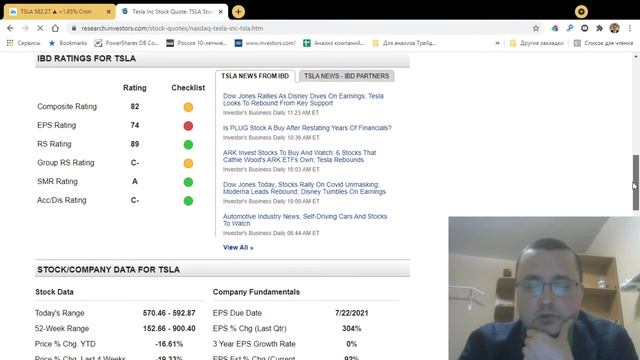Click the EPS Rating value 74
Image resolution: width=640 pixels, height=360 pixels.
(x=135, y=125)
